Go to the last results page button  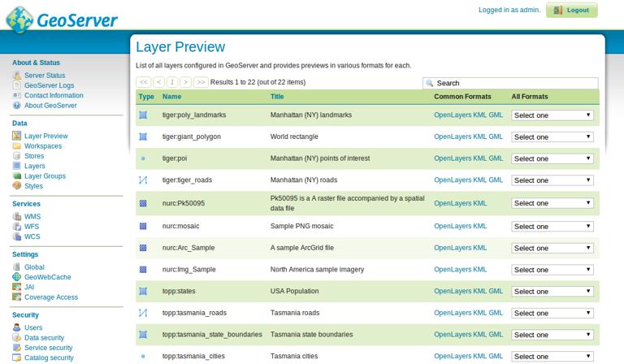(x=201, y=82)
